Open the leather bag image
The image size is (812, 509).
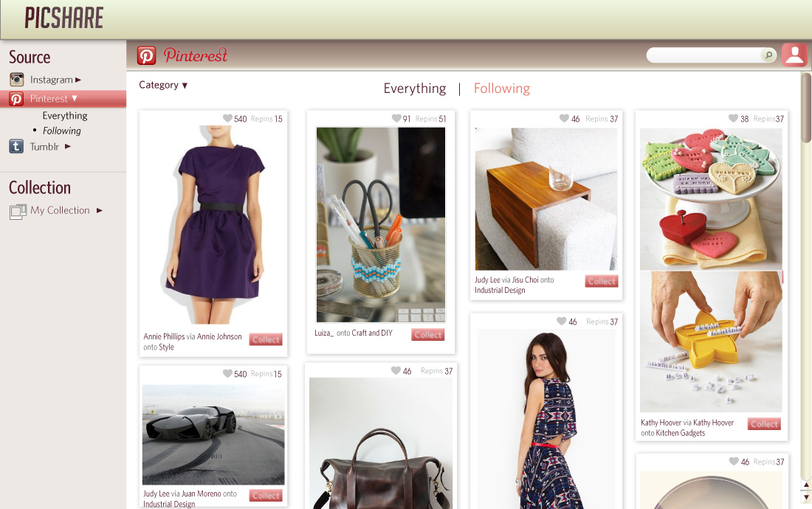[x=381, y=443]
